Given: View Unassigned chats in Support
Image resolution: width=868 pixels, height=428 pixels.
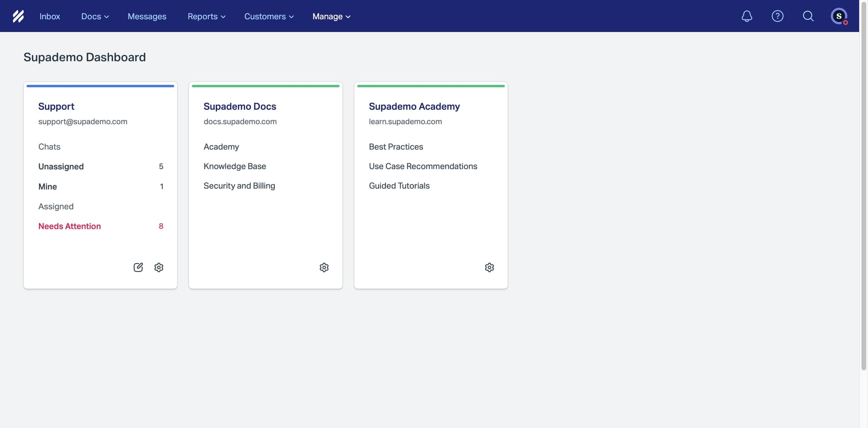Looking at the screenshot, I should [61, 166].
